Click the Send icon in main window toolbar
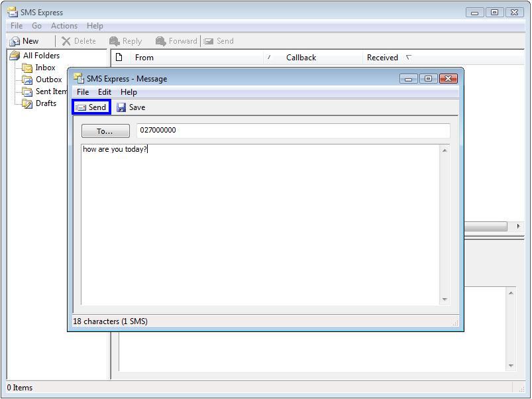Image resolution: width=532 pixels, height=399 pixels. 208,41
